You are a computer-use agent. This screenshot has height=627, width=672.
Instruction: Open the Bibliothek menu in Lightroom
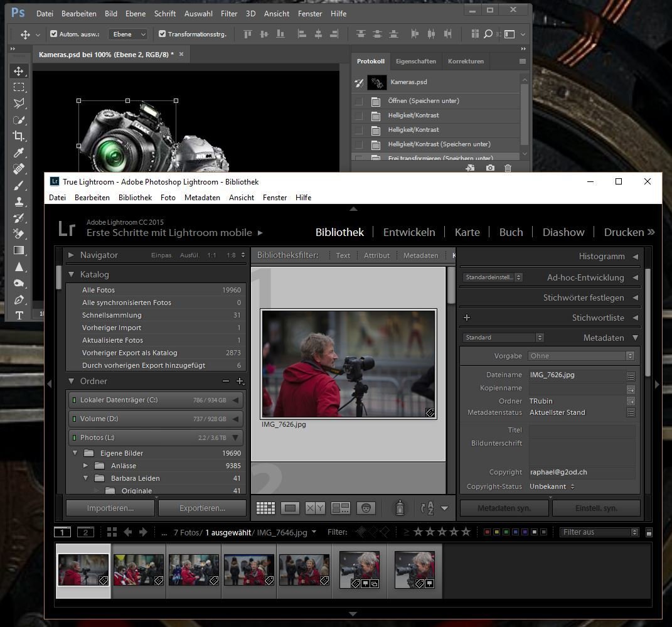coord(135,197)
